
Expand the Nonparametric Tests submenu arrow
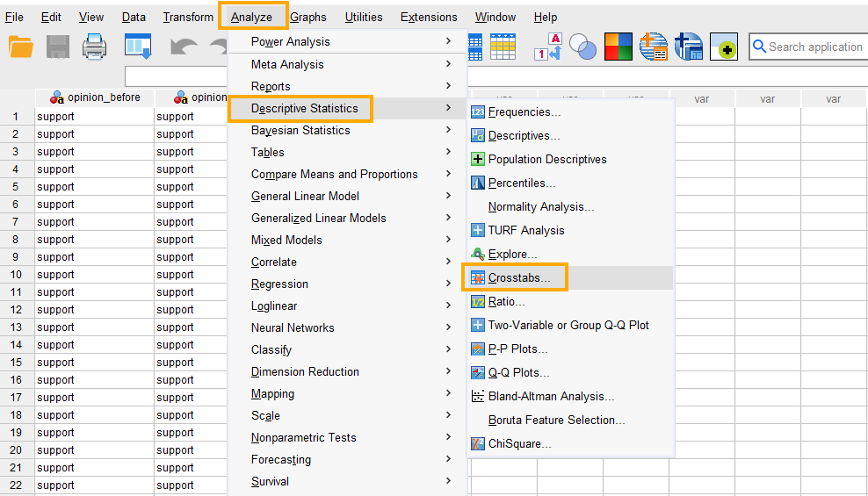(x=448, y=437)
